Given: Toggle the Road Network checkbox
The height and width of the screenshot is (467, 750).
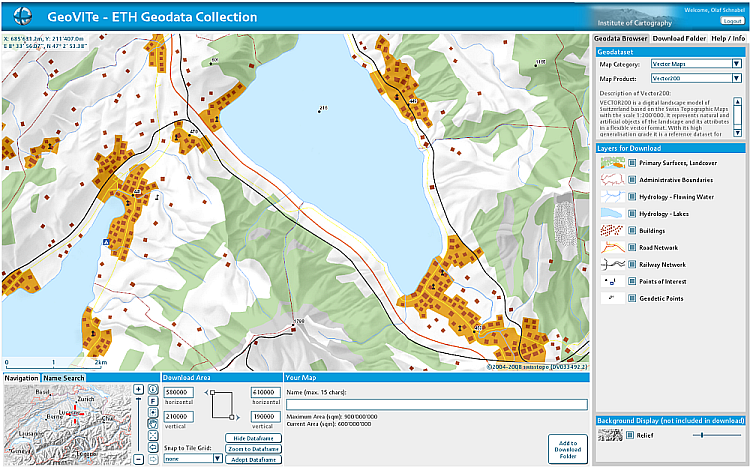Looking at the screenshot, I should click(632, 247).
